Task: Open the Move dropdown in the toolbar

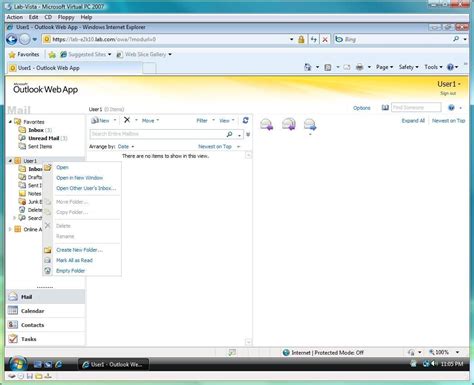Action: point(150,121)
